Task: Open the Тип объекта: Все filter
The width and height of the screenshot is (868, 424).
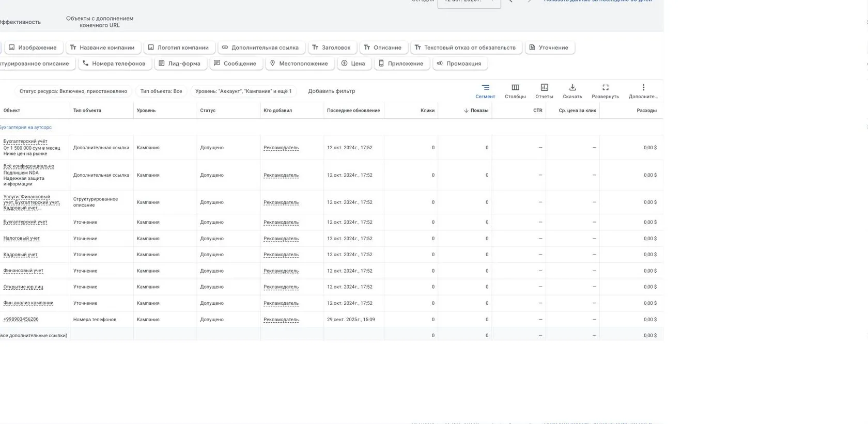Action: coord(161,91)
